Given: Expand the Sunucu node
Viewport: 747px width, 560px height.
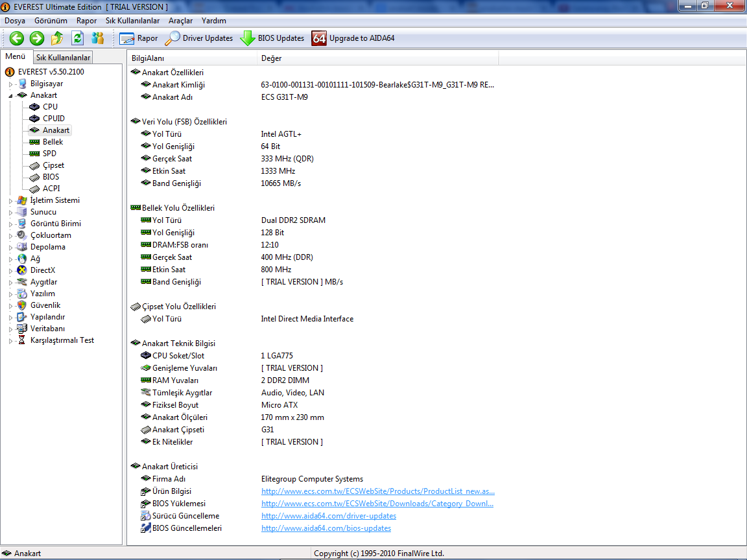Looking at the screenshot, I should (10, 213).
